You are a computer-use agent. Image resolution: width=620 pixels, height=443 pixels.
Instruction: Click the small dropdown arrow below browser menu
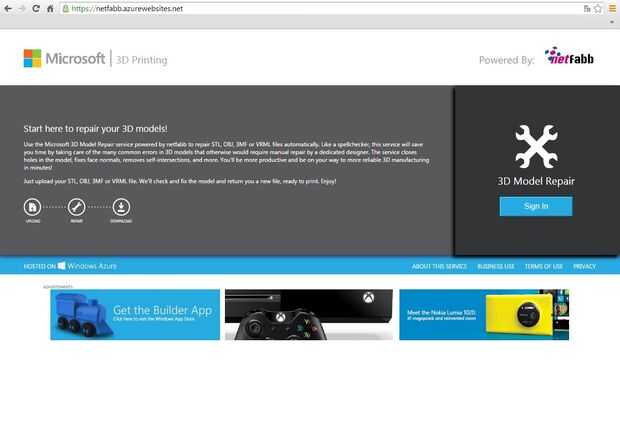pyautogui.click(x=612, y=22)
